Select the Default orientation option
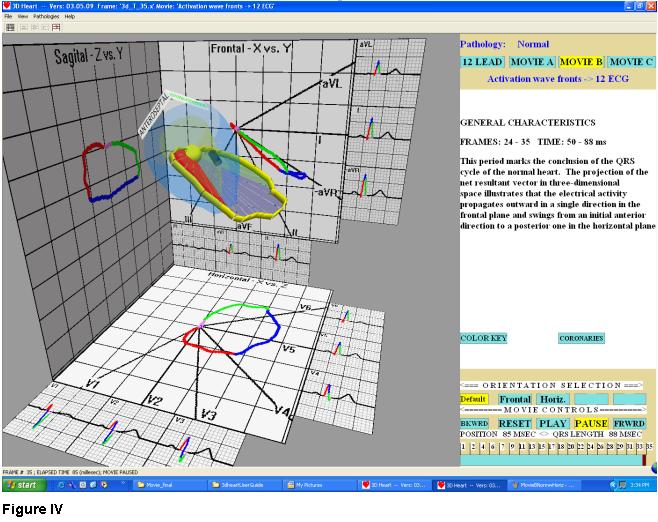 coord(474,399)
